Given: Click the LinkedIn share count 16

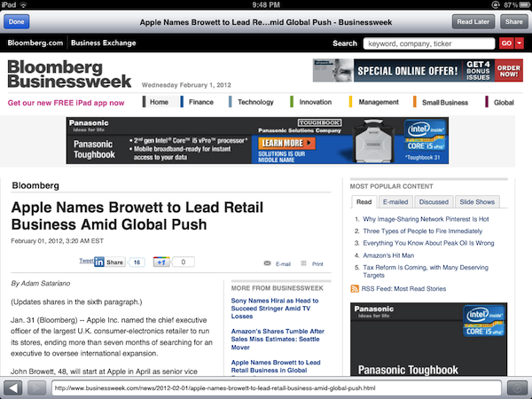Looking at the screenshot, I should (137, 262).
